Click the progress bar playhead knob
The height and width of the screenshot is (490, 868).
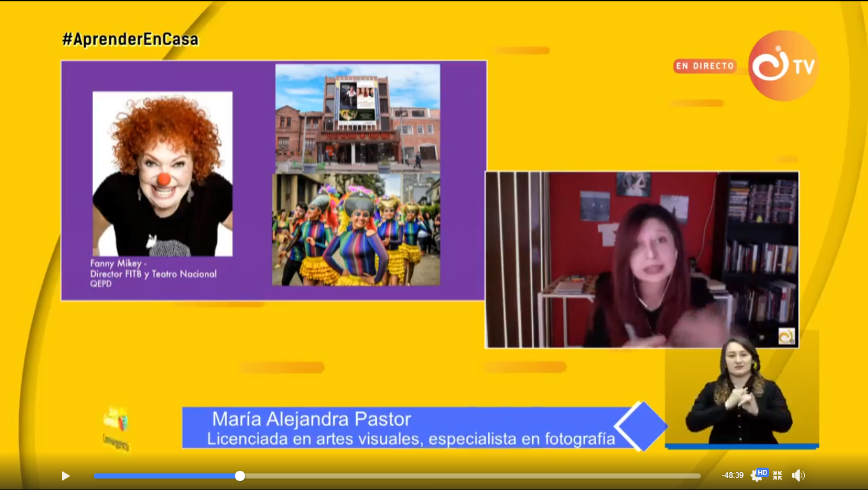coord(240,476)
